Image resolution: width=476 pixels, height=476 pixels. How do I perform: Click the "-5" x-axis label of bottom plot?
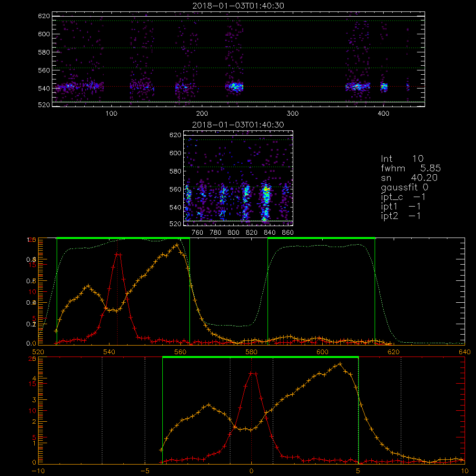click(x=145, y=471)
